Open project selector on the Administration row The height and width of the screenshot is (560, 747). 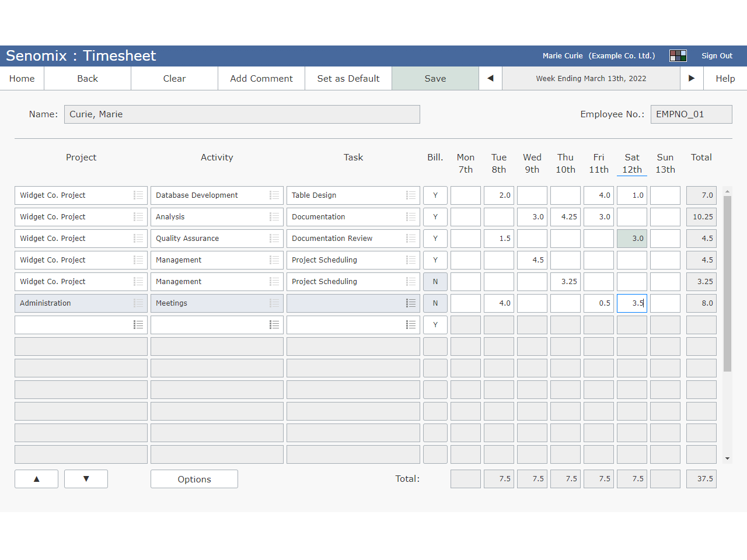point(139,303)
